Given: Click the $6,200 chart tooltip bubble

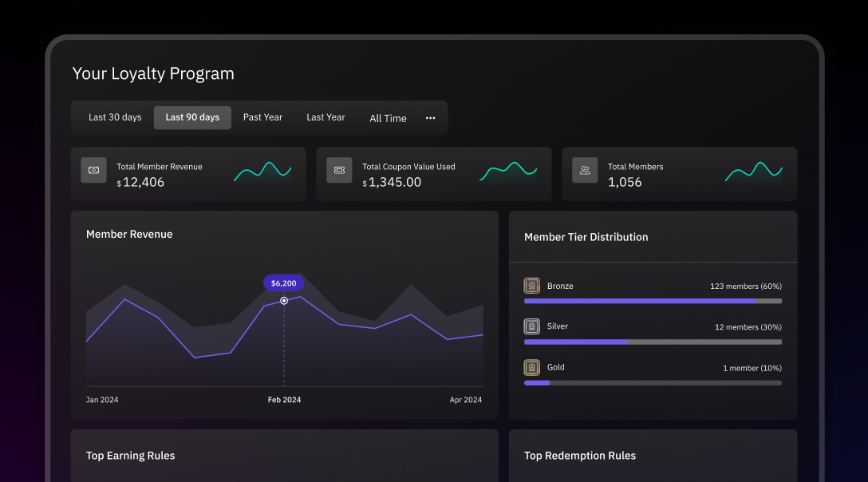Looking at the screenshot, I should (x=283, y=283).
